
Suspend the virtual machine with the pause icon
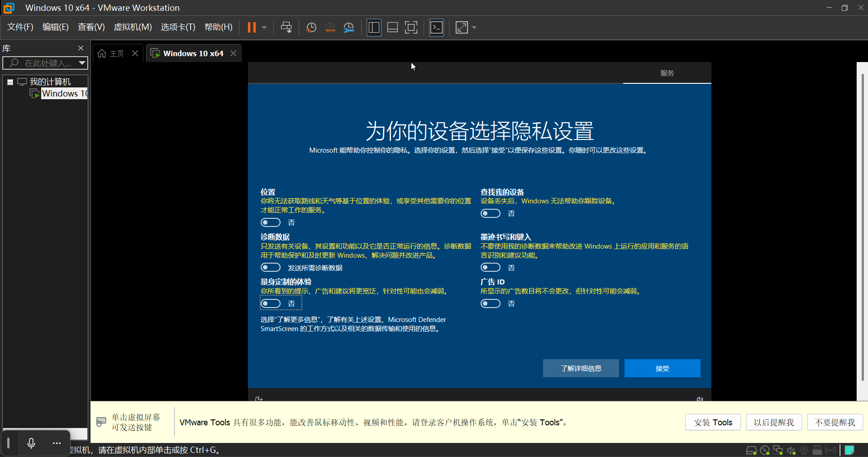tap(252, 27)
